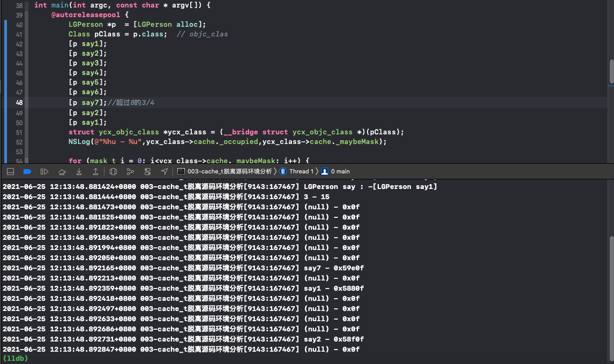The image size is (614, 364).
Task: Open the 003-cache_t process breadcrumb
Action: pyautogui.click(x=225, y=171)
